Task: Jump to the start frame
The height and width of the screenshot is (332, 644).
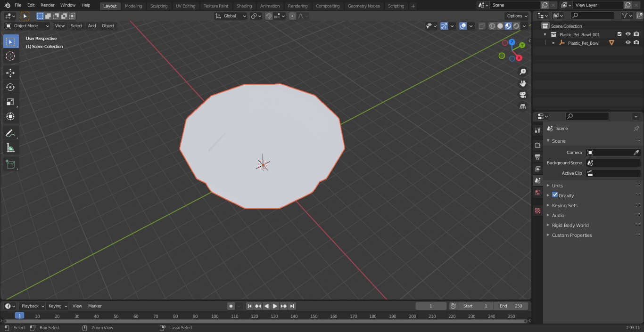Action: [x=250, y=306]
